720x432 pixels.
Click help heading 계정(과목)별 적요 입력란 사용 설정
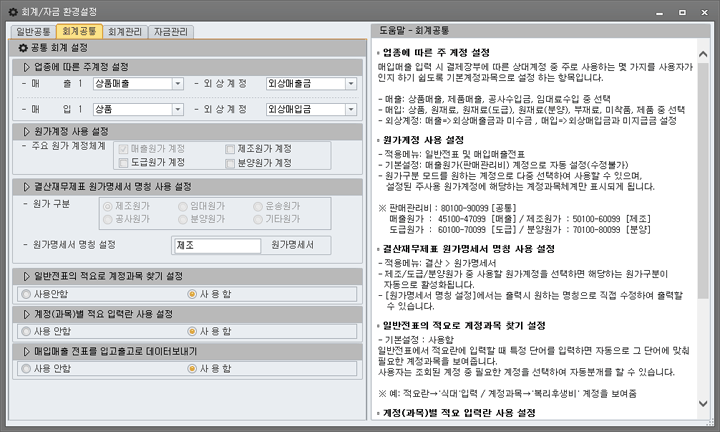[459, 413]
